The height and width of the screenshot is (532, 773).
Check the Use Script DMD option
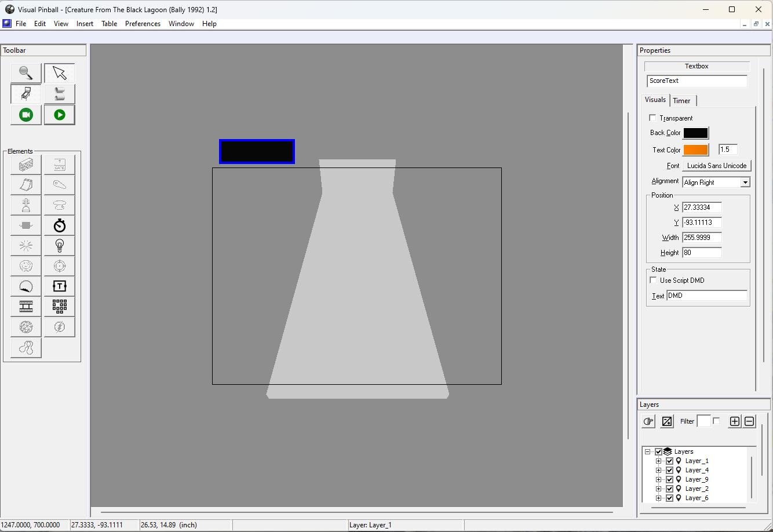tap(654, 280)
